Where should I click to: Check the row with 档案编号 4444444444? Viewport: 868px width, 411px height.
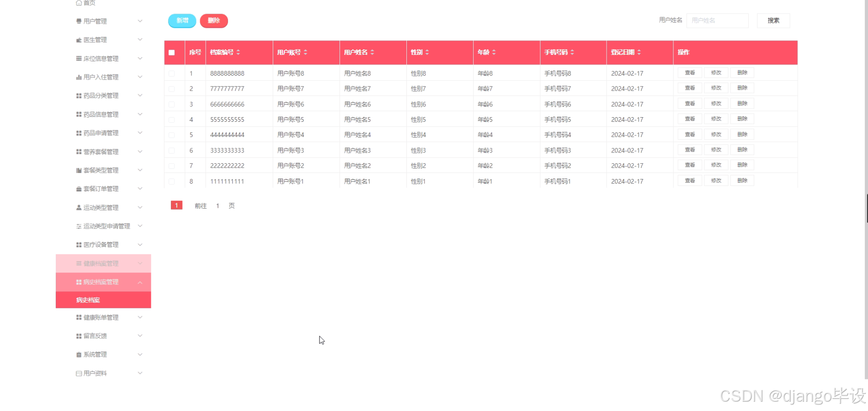point(172,135)
